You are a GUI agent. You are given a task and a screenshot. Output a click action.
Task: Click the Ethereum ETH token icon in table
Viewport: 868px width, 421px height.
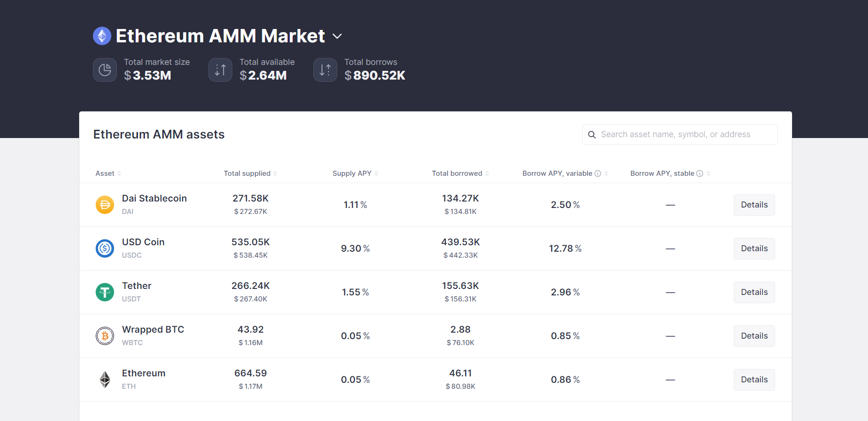[105, 380]
